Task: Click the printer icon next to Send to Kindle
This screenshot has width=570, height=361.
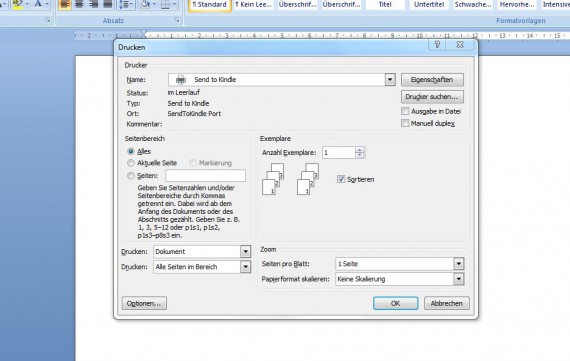Action: click(x=181, y=80)
